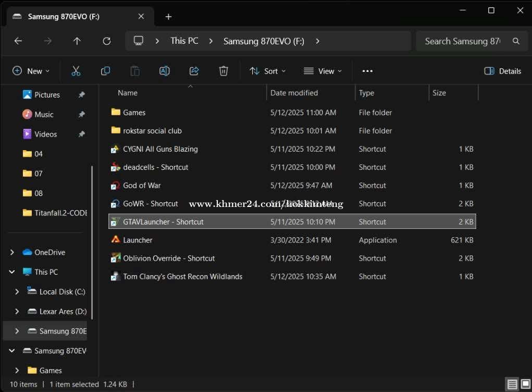The width and height of the screenshot is (532, 392).
Task: Select GTAVLauncher - Shortcut row
Action: tap(292, 222)
